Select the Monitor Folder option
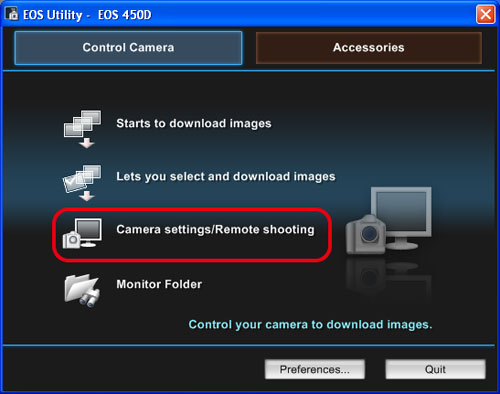Image resolution: width=500 pixels, height=394 pixels. 159,284
